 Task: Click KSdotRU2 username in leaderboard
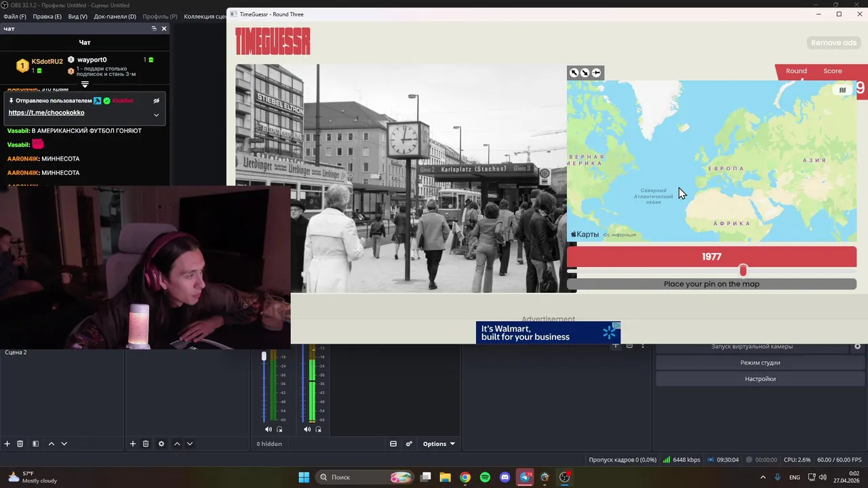(x=47, y=62)
